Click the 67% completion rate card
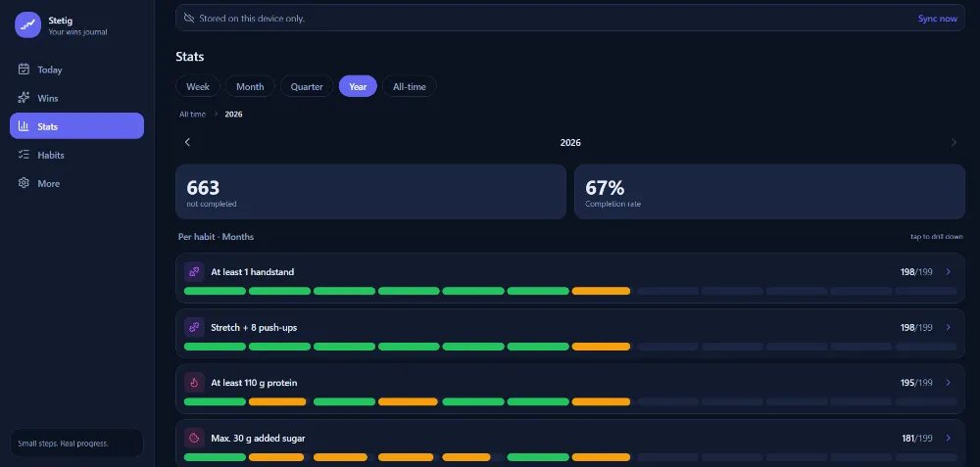 [x=769, y=192]
